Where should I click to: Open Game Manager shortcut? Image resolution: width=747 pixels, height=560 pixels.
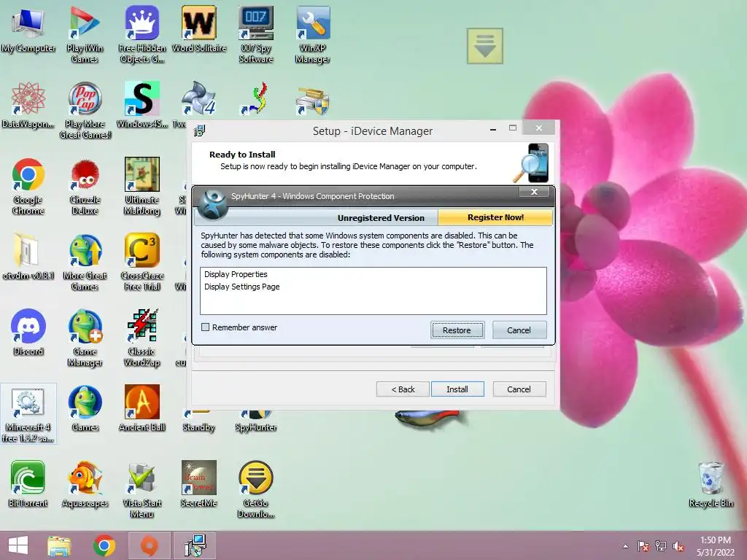(x=85, y=338)
